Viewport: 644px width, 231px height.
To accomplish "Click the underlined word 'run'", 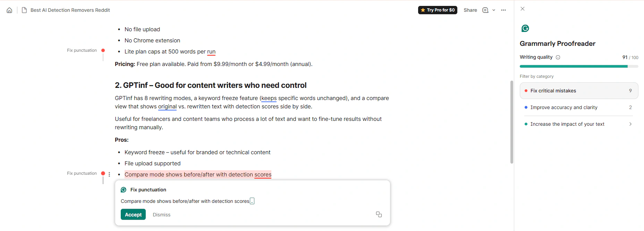I will click(x=211, y=52).
